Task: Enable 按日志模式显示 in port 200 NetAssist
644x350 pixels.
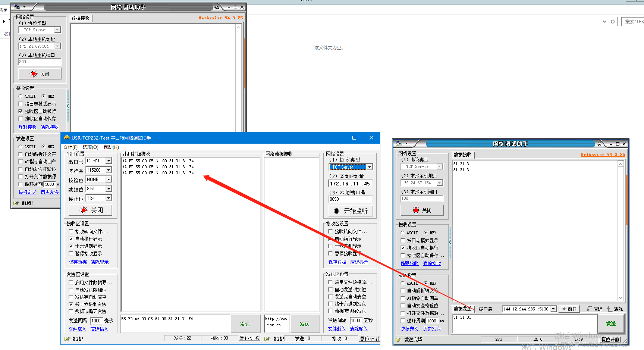Action: (21, 104)
